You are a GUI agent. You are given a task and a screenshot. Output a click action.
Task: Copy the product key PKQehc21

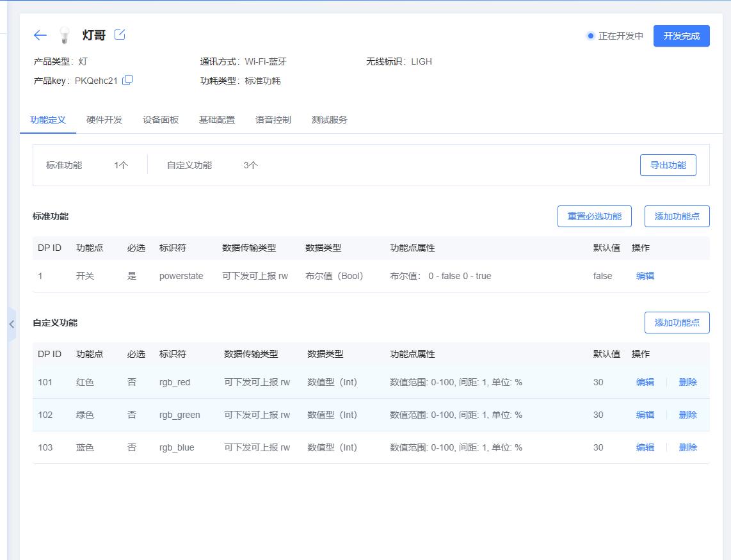tap(127, 80)
